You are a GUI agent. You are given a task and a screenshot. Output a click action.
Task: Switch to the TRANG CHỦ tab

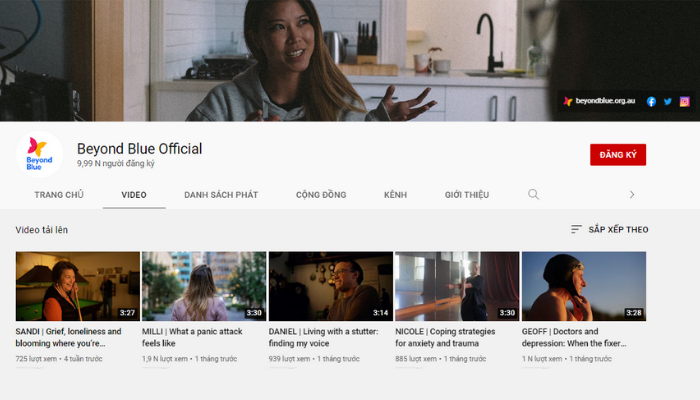(x=59, y=195)
